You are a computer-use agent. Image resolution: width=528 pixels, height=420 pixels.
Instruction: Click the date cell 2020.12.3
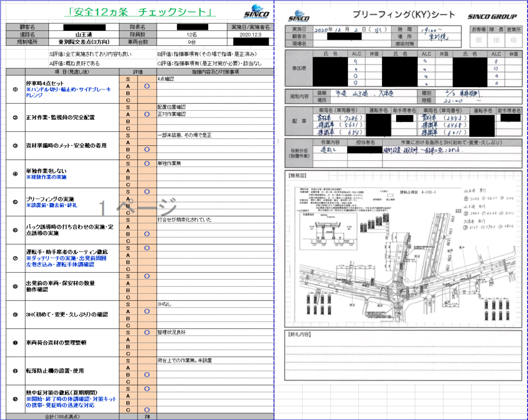pos(250,35)
